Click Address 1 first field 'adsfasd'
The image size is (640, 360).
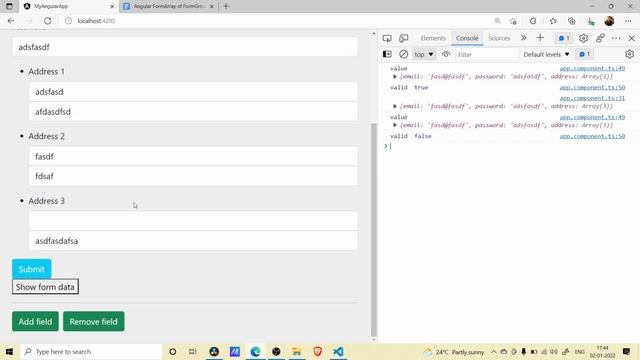[193, 91]
